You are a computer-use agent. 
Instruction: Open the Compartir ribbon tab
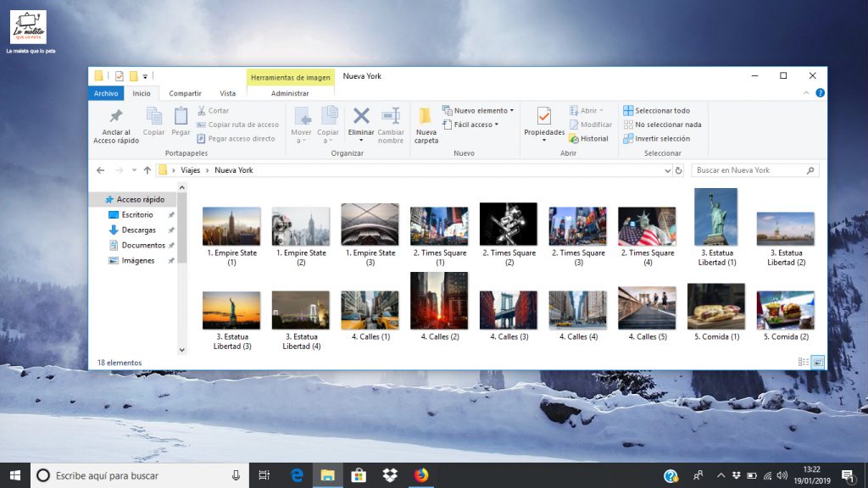[185, 93]
